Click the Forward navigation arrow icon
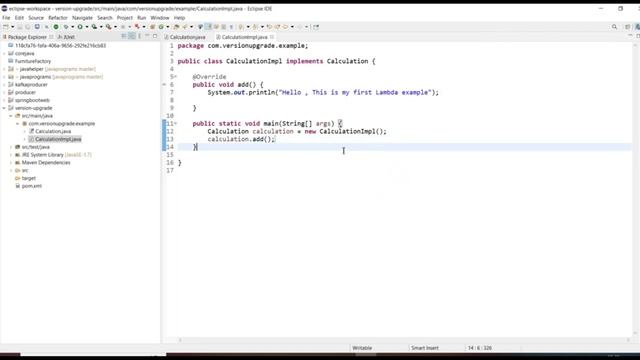 tap(300, 27)
